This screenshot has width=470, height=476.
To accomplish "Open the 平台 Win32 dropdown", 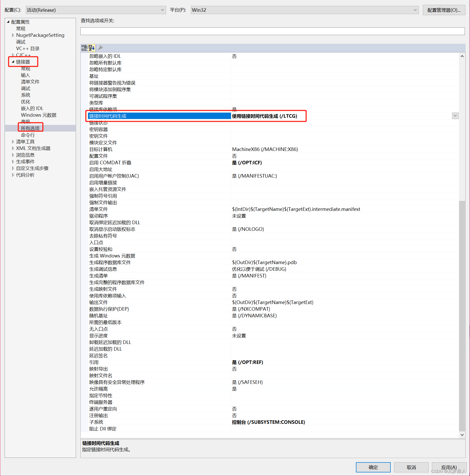I will point(304,10).
